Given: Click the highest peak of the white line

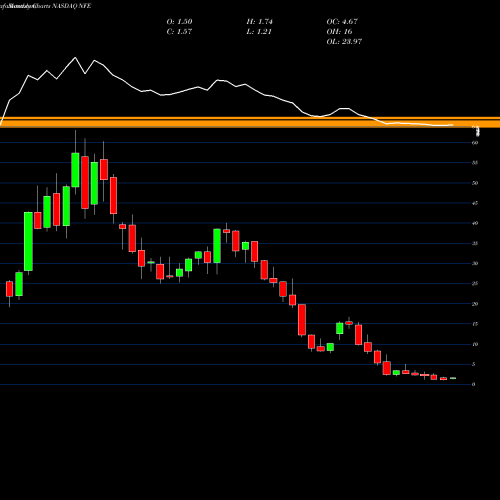Looking at the screenshot, I should pos(75,58).
